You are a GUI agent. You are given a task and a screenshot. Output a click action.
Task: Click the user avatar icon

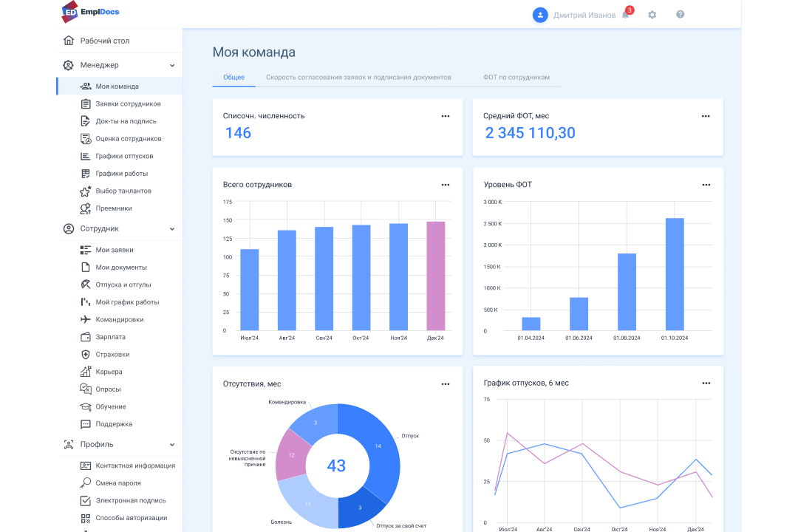540,15
